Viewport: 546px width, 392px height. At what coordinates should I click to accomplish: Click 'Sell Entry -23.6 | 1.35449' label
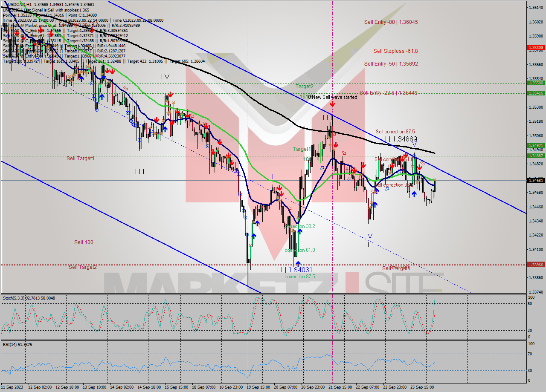tap(388, 92)
